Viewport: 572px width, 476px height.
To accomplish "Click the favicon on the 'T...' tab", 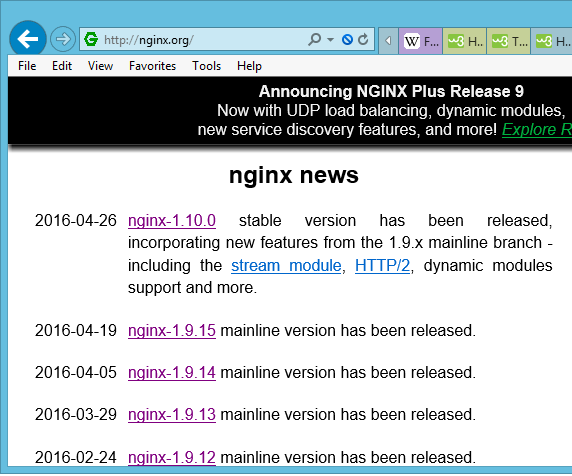I will (500, 41).
